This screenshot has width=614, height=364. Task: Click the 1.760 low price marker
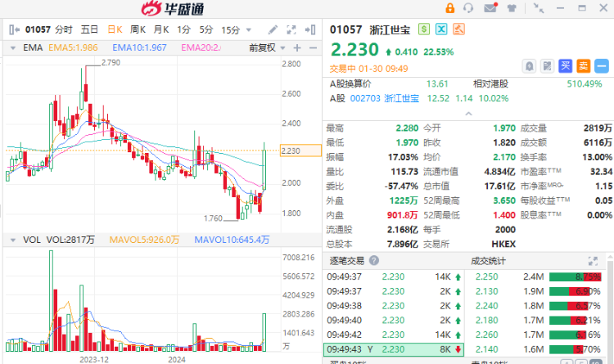(213, 218)
